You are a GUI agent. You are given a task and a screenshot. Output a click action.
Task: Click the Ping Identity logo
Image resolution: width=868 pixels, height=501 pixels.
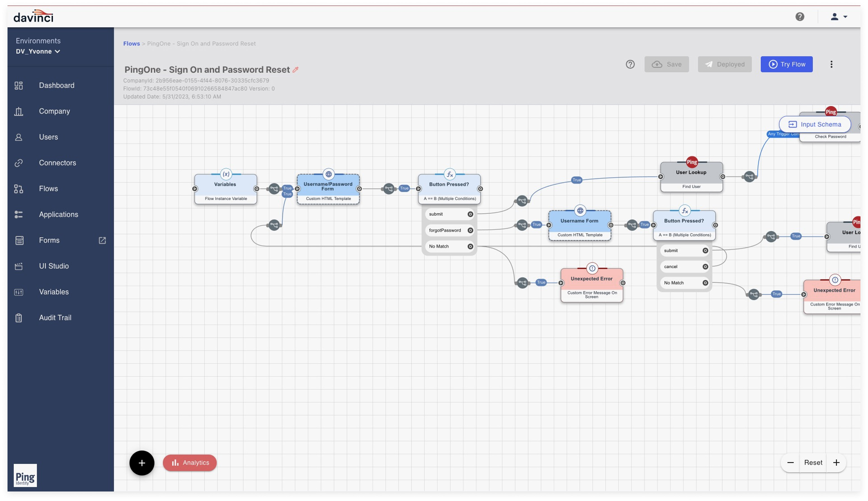coord(25,475)
